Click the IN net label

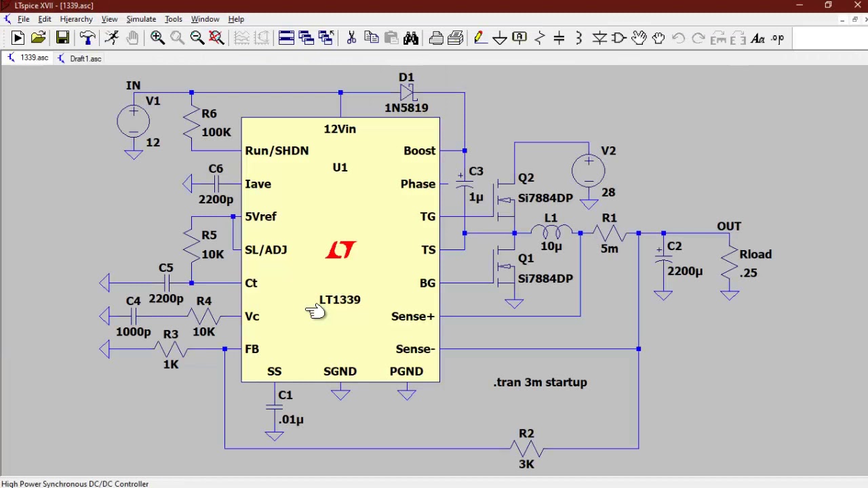pos(133,85)
